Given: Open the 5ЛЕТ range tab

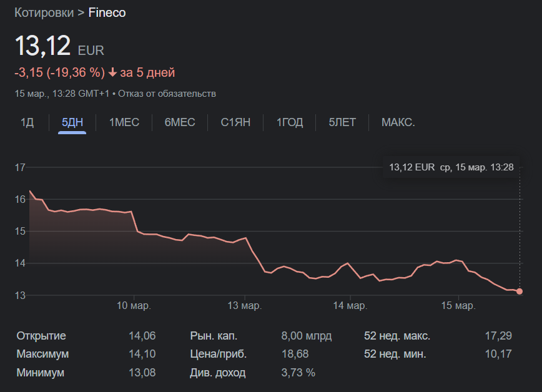Looking at the screenshot, I should [342, 122].
